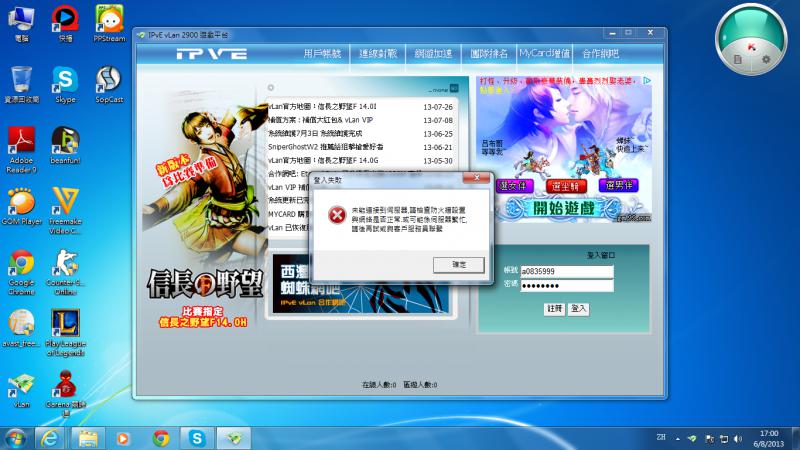This screenshot has width=800, height=450.
Task: Open the avast_free desktop icon
Action: [x=21, y=329]
